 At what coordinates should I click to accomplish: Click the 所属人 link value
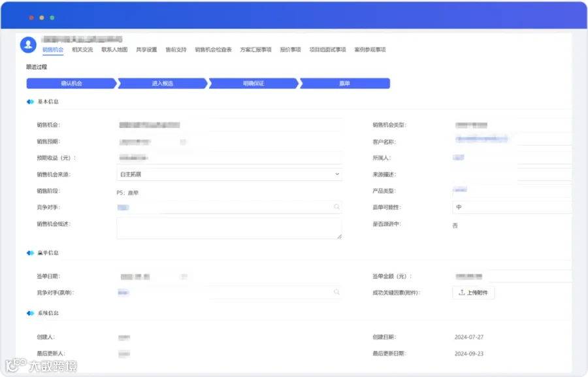tap(459, 157)
